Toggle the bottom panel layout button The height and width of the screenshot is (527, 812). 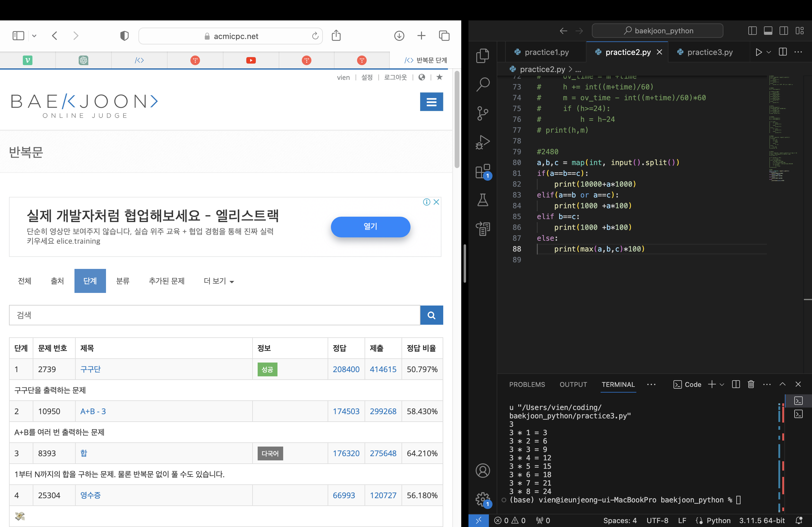[768, 31]
